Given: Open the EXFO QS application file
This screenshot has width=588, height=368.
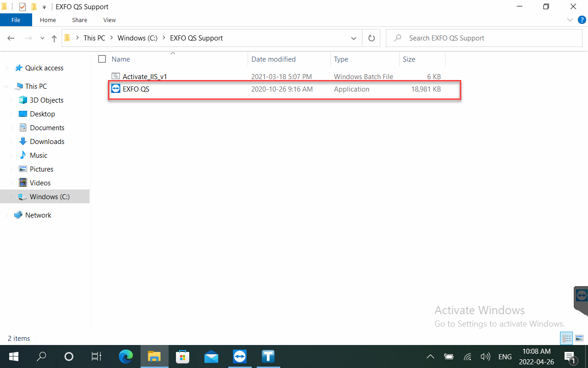Looking at the screenshot, I should pos(284,89).
